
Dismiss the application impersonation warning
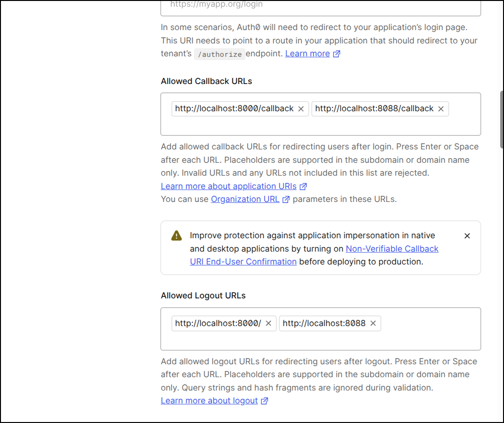pos(467,236)
